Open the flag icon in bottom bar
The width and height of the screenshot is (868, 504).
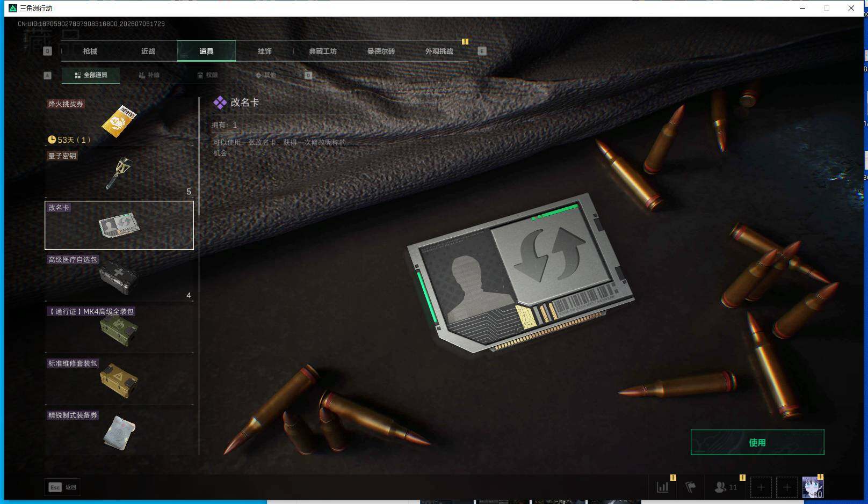point(691,487)
